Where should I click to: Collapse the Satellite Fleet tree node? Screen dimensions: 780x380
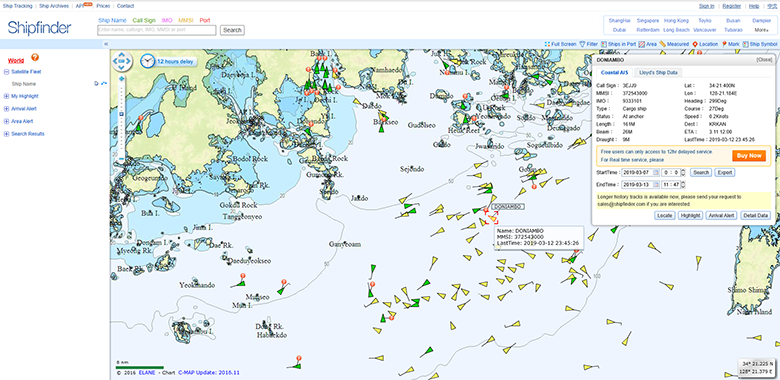click(6, 72)
